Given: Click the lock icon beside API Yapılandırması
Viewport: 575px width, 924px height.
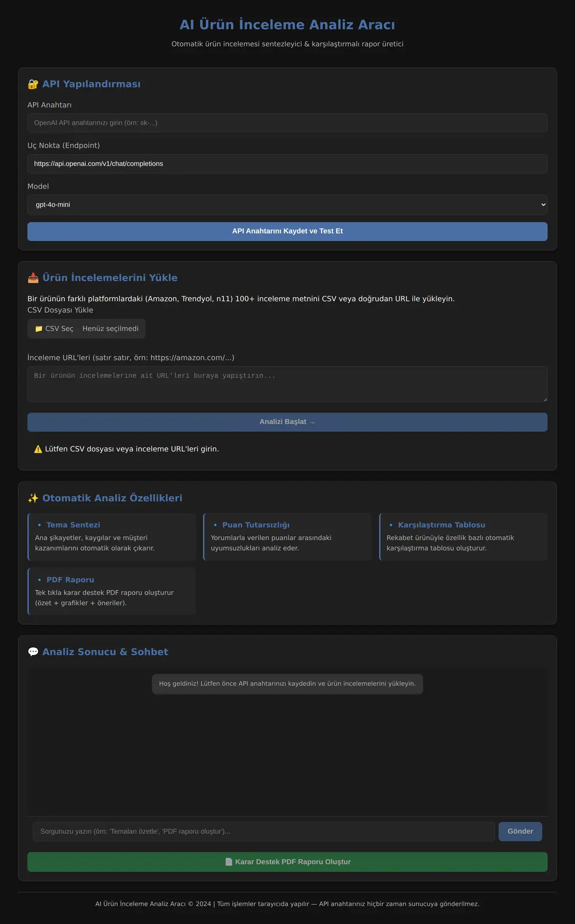Looking at the screenshot, I should tap(33, 84).
